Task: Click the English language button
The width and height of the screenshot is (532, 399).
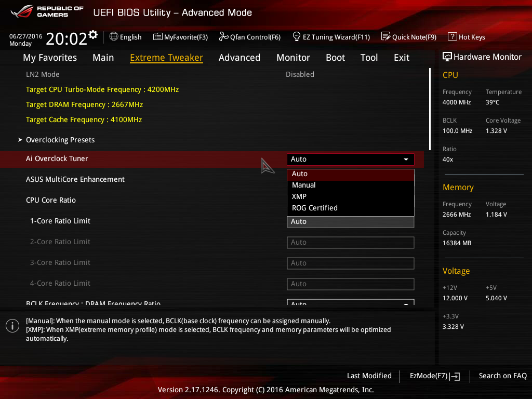Action: coord(126,37)
